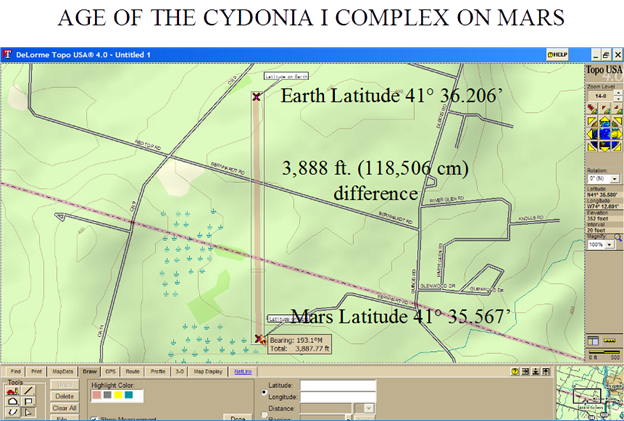The height and width of the screenshot is (421, 624).
Task: Open the Rotation dropdown
Action: click(611, 176)
